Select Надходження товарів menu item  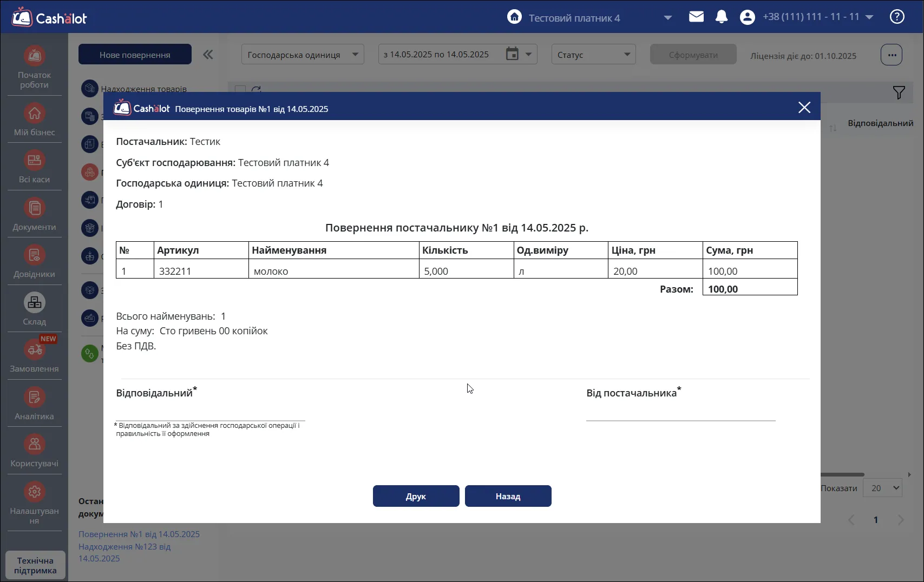pyautogui.click(x=143, y=89)
